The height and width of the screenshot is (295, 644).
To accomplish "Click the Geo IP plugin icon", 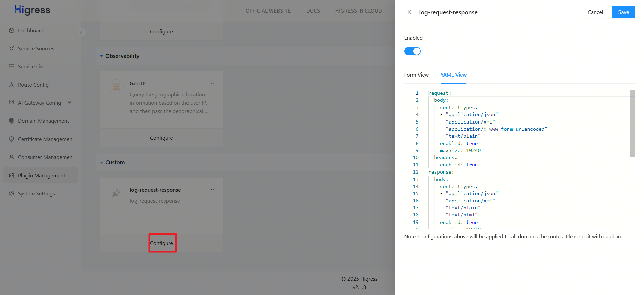I will (116, 87).
